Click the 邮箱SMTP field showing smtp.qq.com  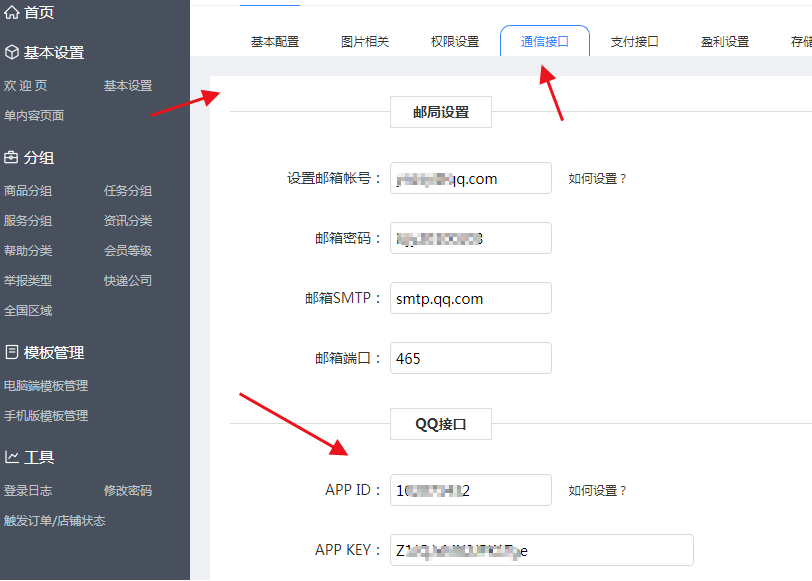pyautogui.click(x=471, y=298)
